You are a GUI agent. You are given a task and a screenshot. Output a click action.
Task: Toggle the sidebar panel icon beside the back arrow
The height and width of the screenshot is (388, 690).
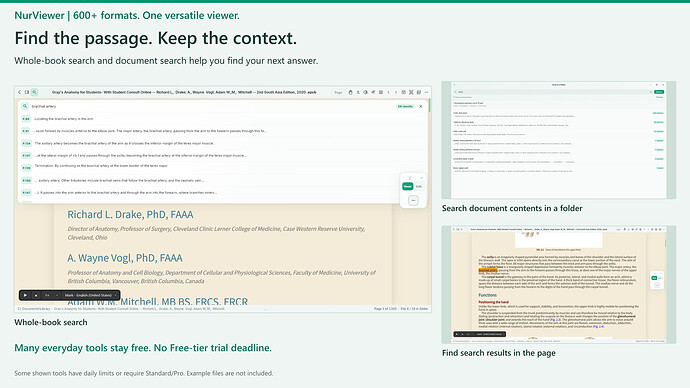tap(27, 92)
